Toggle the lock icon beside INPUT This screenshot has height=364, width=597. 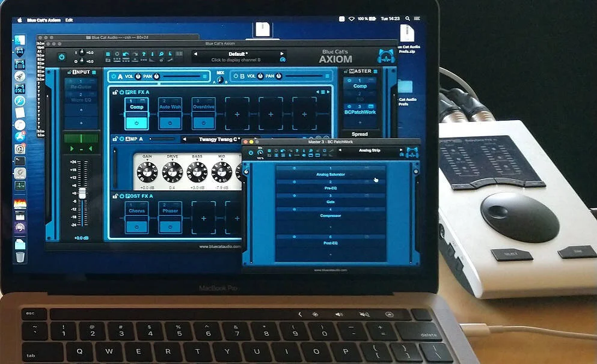(69, 72)
